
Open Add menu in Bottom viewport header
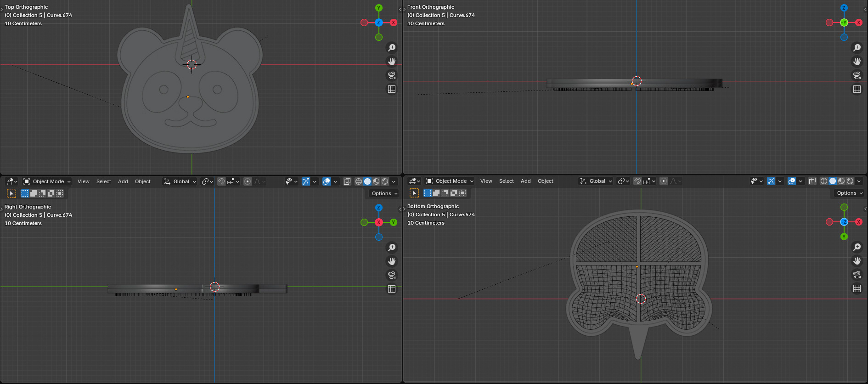(x=526, y=181)
